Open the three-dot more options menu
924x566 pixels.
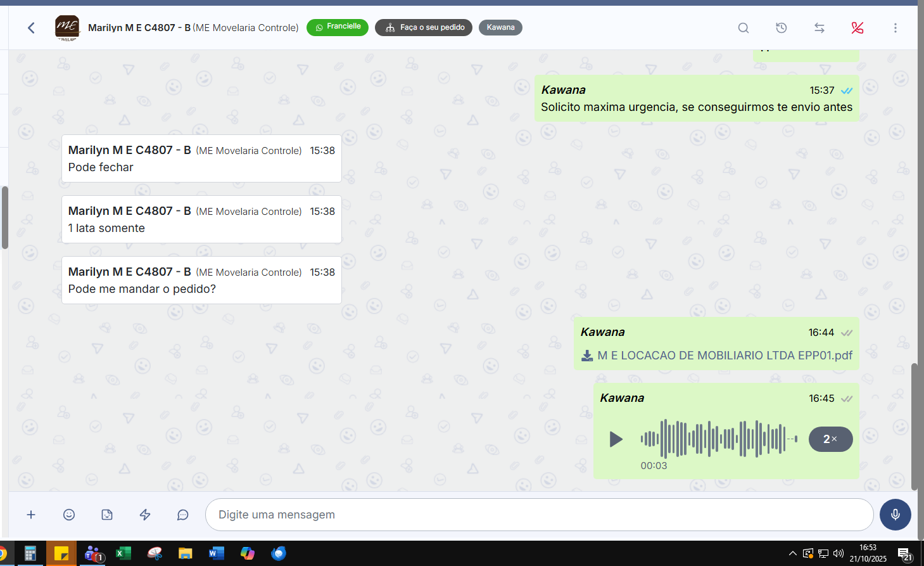point(896,28)
